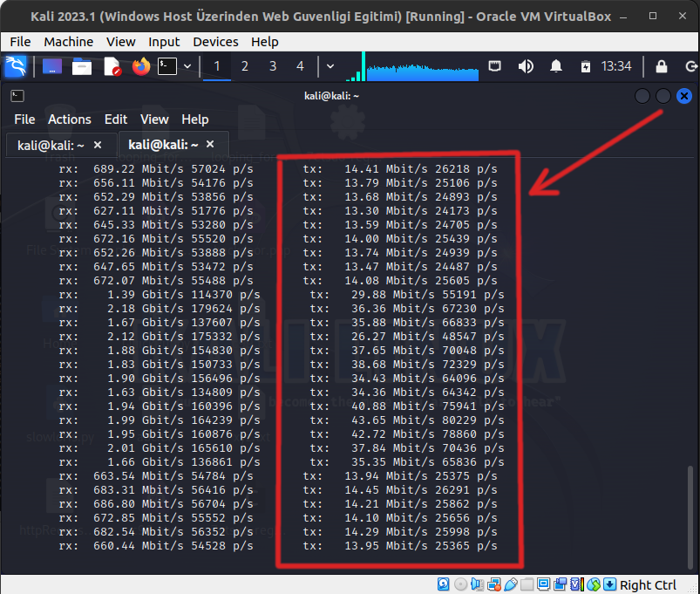
Task: Switch to workspace 2
Action: (x=245, y=66)
